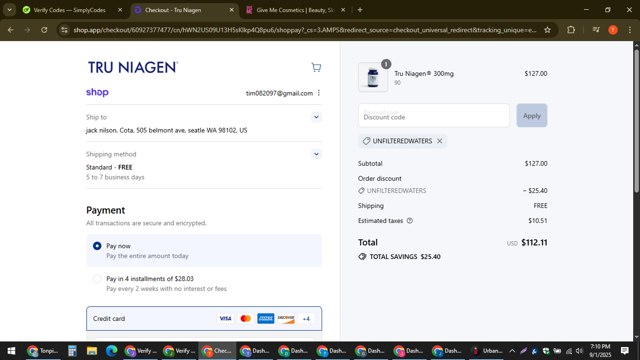
Task: Open the account options menu beside the email
Action: point(319,93)
